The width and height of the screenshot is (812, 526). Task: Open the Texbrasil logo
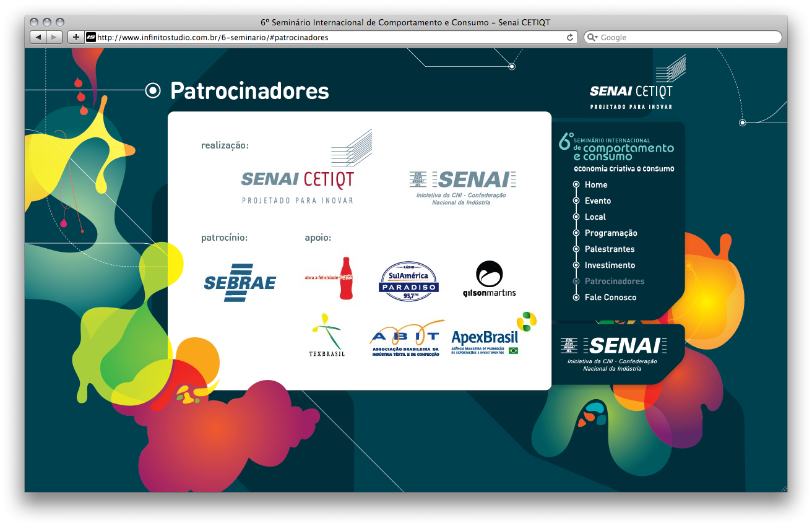326,335
